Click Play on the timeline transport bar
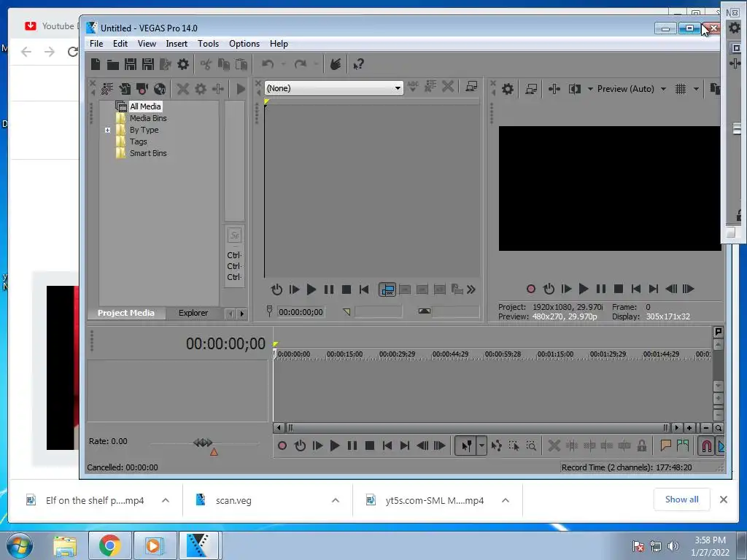Screen dimensions: 747x560 pos(334,446)
